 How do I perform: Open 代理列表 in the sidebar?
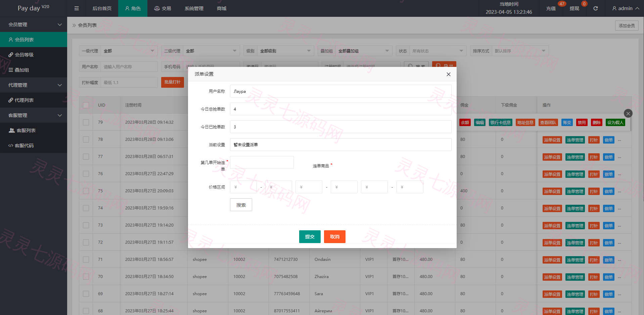34,100
